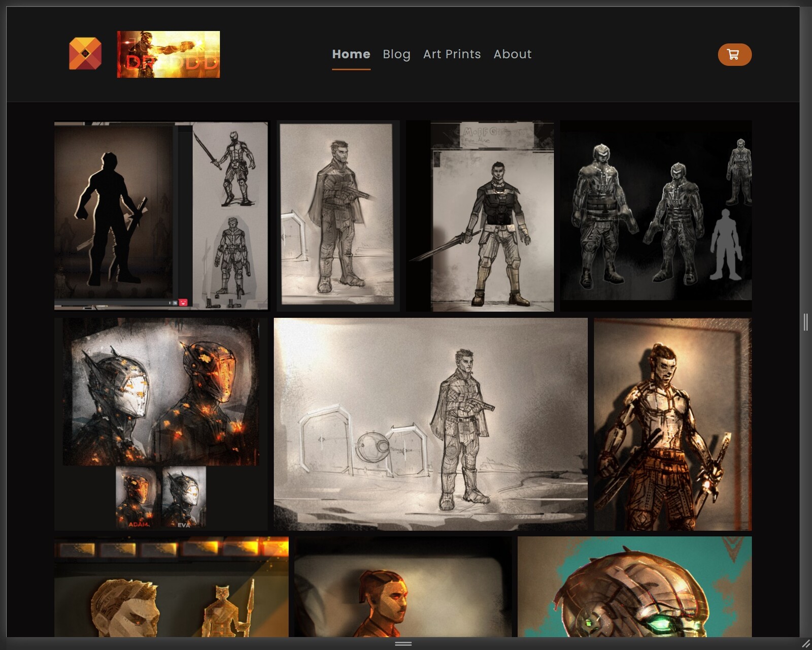Open the shopping cart
Viewport: 812px width, 650px height.
coord(734,54)
